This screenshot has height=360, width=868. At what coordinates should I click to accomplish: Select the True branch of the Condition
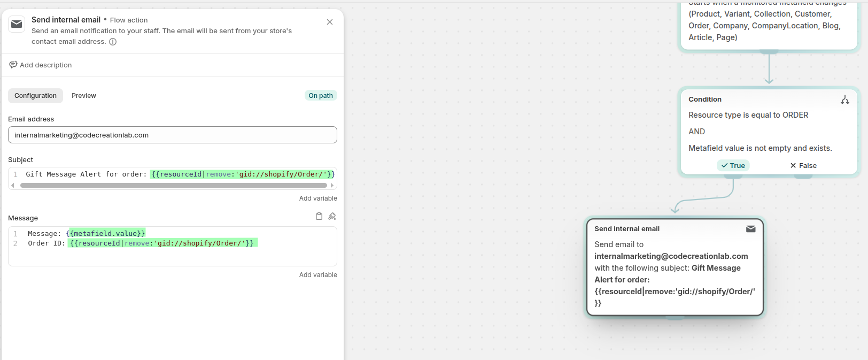(733, 166)
